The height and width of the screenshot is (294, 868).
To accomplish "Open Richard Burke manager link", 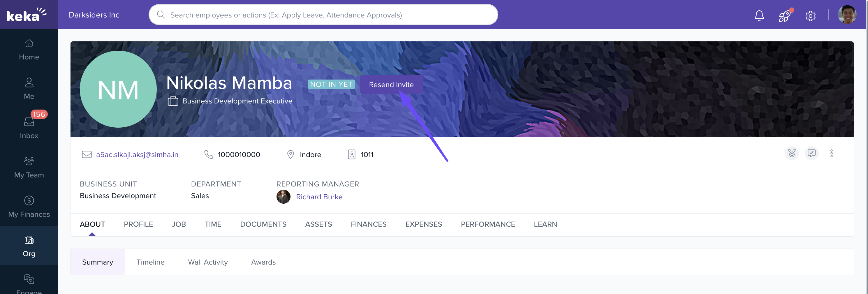I will [319, 197].
